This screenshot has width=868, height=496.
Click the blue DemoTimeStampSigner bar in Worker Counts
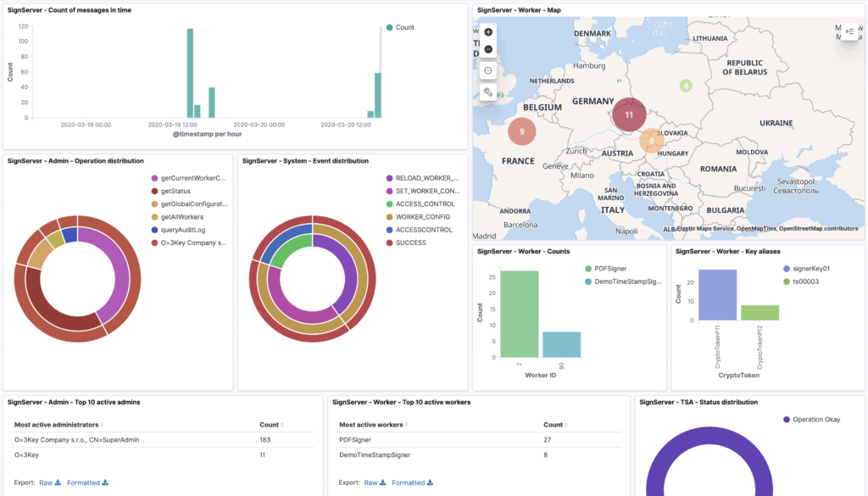(561, 344)
